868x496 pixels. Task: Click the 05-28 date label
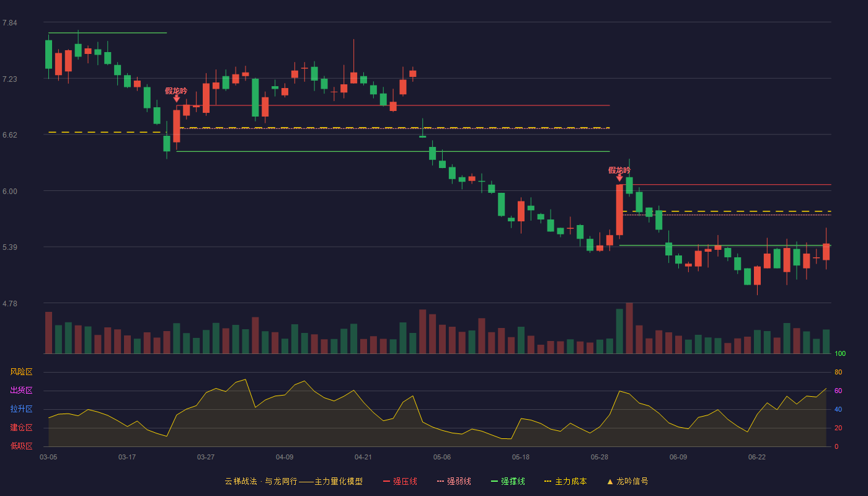coord(600,457)
